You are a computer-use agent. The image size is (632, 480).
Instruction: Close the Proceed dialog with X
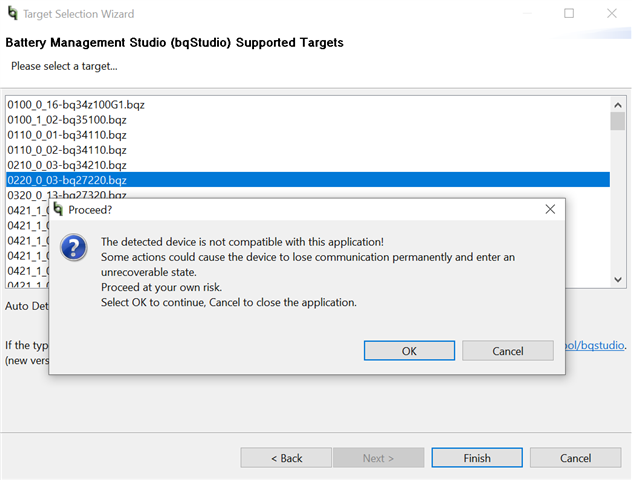(550, 210)
